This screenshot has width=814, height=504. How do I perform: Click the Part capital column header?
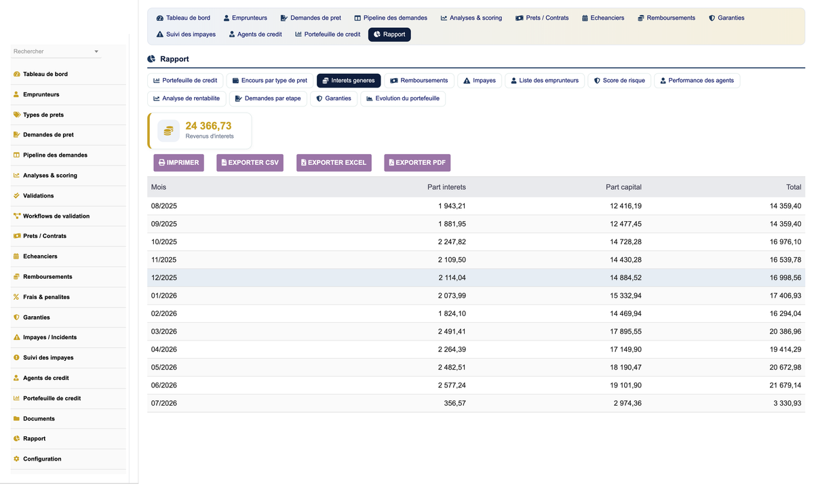click(623, 187)
